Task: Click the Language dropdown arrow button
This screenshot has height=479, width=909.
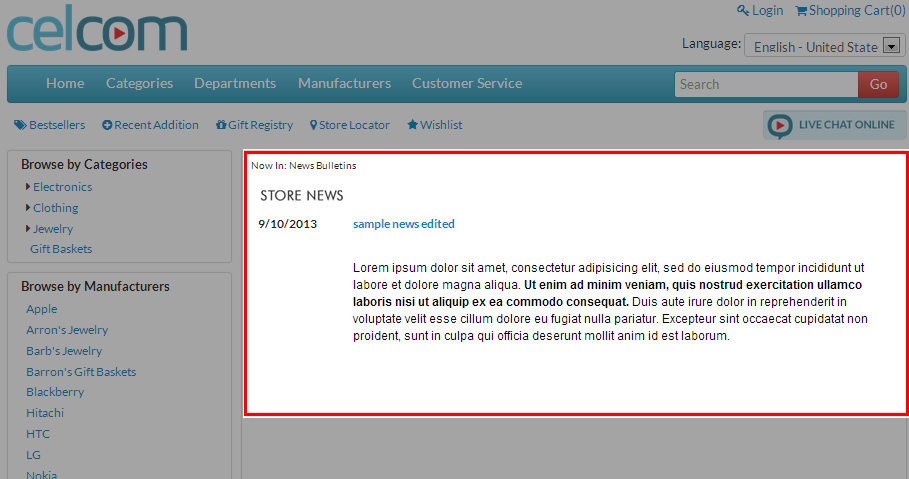Action: [892, 46]
